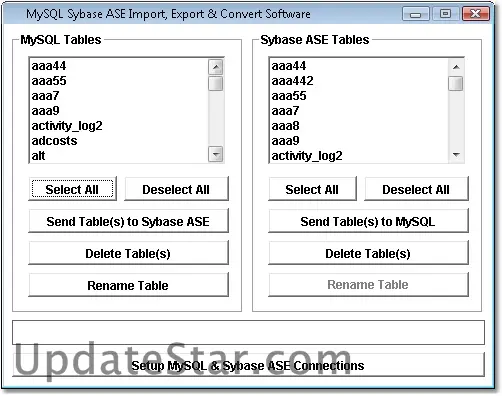This screenshot has width=502, height=396.
Task: Click Select All under Sybase ASE Tables
Action: [x=312, y=189]
